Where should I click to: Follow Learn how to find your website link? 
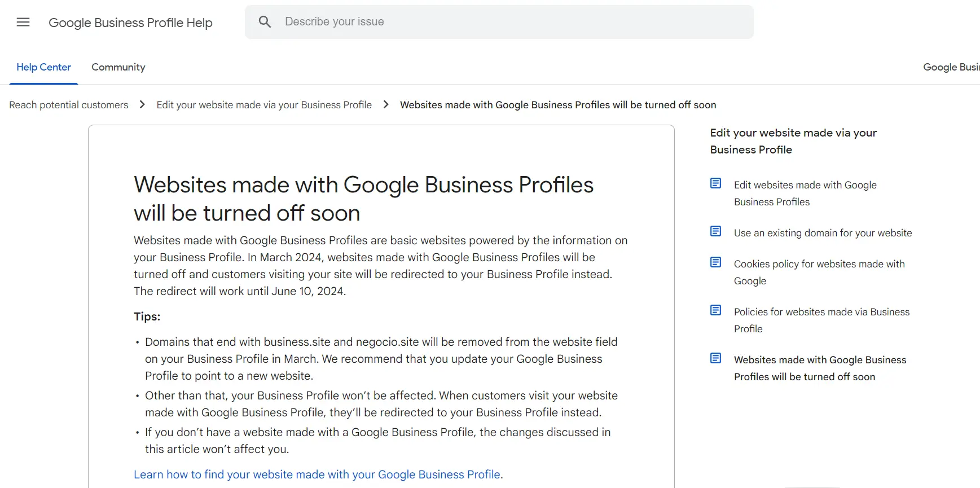[x=317, y=474]
